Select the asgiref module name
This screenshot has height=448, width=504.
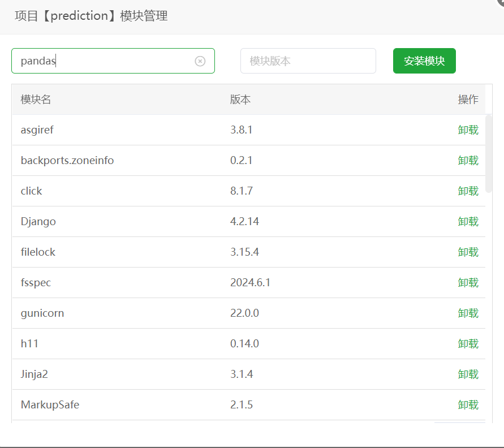37,130
